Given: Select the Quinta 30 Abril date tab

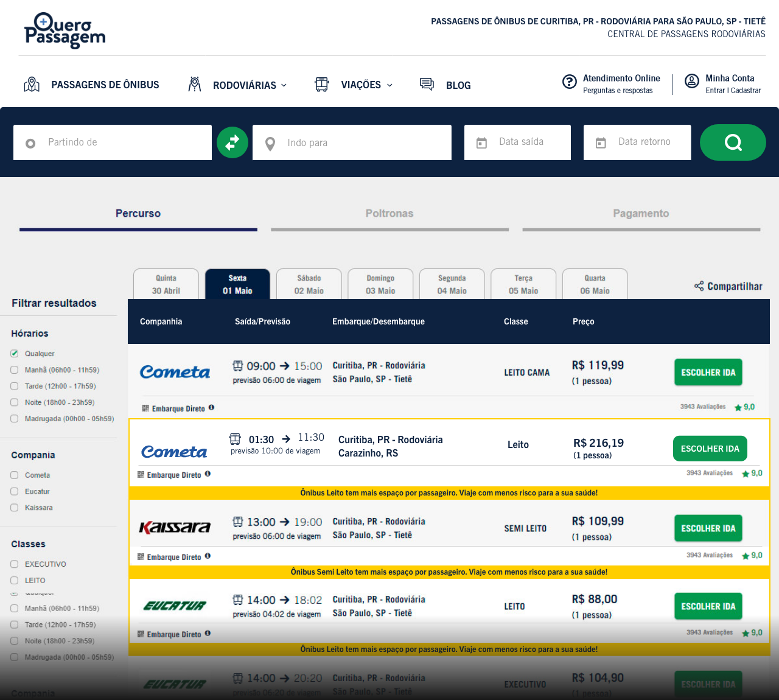Looking at the screenshot, I should click(x=166, y=284).
